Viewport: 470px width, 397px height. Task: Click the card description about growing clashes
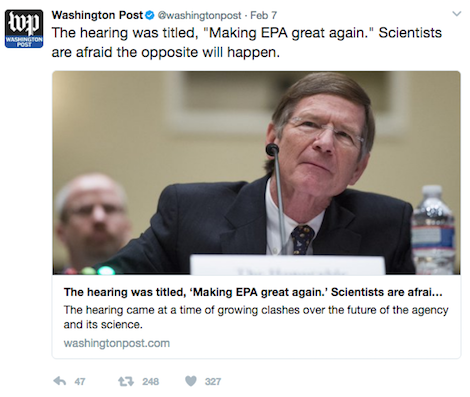tap(256, 317)
